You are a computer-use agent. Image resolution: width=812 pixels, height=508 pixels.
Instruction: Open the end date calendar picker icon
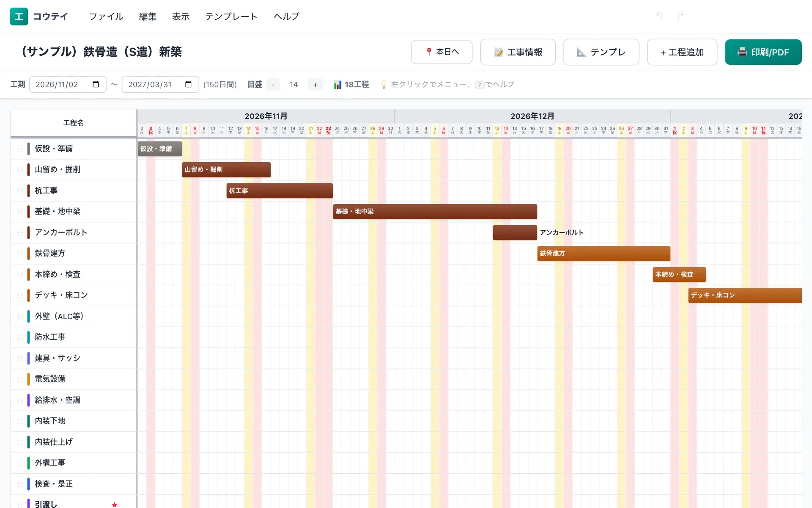(x=189, y=84)
